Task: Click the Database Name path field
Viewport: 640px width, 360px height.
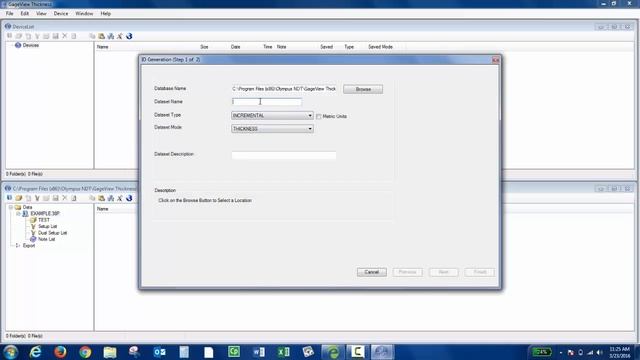Action: click(284, 89)
